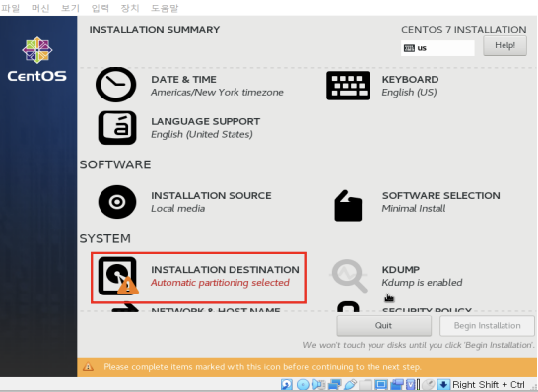
Task: Click VirtualBox audio status icon
Action: 319,384
